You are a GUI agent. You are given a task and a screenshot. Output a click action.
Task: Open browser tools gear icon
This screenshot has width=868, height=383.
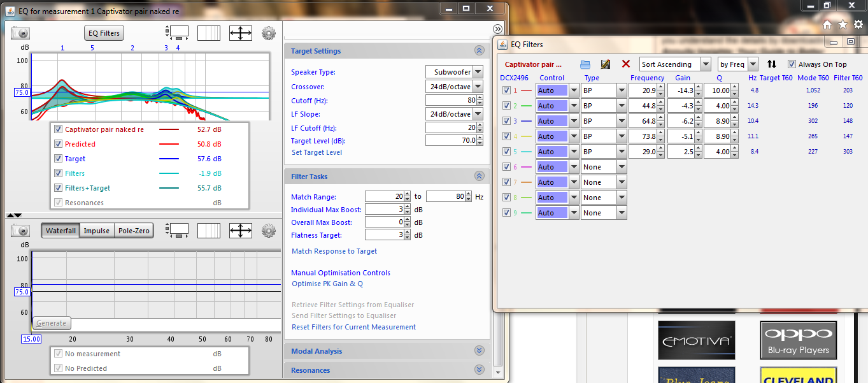tap(858, 24)
